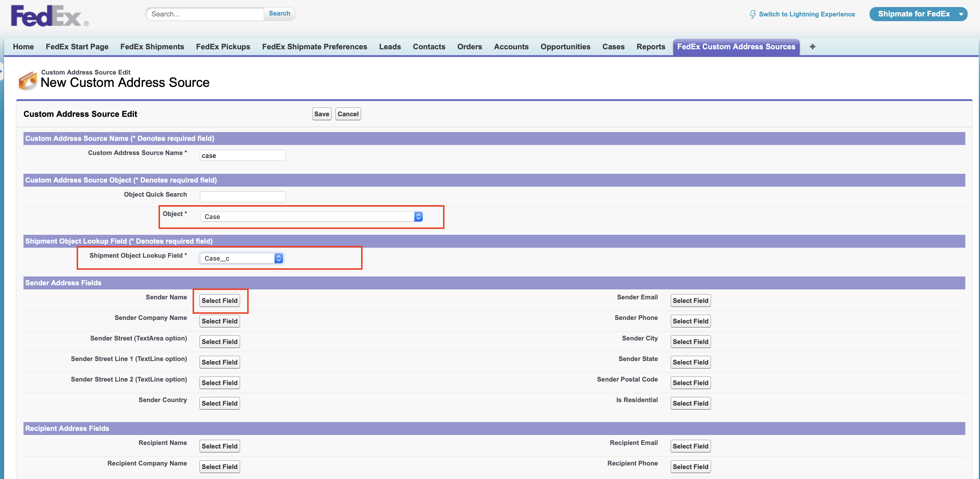Select field for Recipient Phone

pos(691,467)
